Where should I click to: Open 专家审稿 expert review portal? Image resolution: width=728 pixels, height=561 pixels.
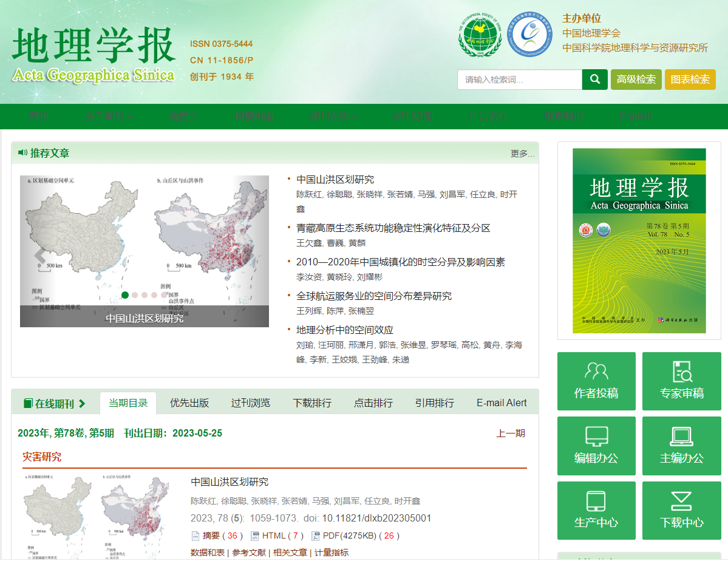pos(681,381)
